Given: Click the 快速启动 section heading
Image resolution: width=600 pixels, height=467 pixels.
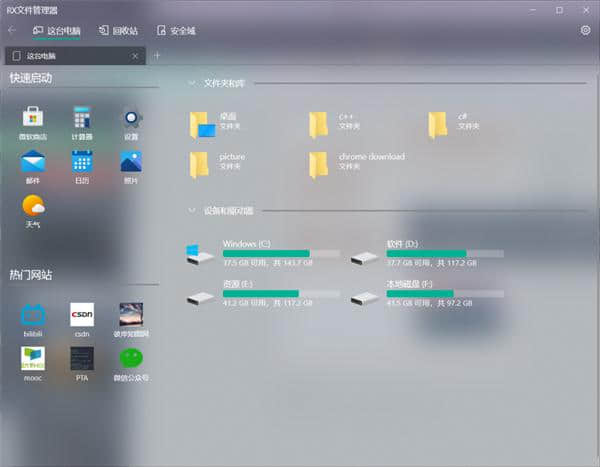Looking at the screenshot, I should (31, 78).
